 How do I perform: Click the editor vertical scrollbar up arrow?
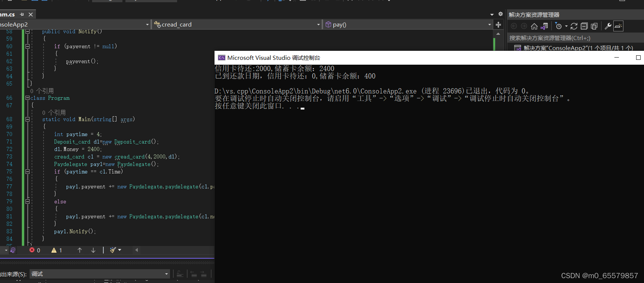(498, 34)
